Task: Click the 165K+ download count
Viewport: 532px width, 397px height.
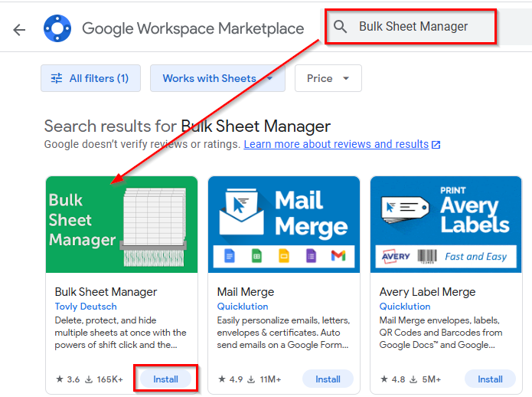Action: [x=110, y=379]
